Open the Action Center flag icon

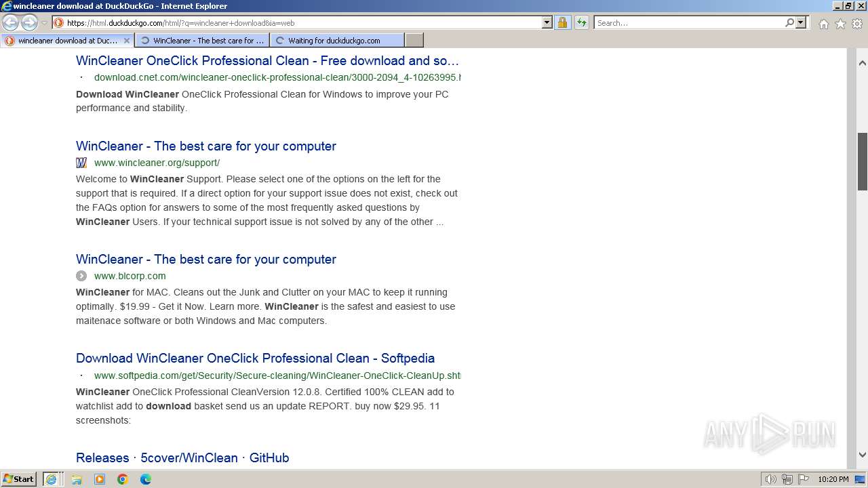[803, 479]
